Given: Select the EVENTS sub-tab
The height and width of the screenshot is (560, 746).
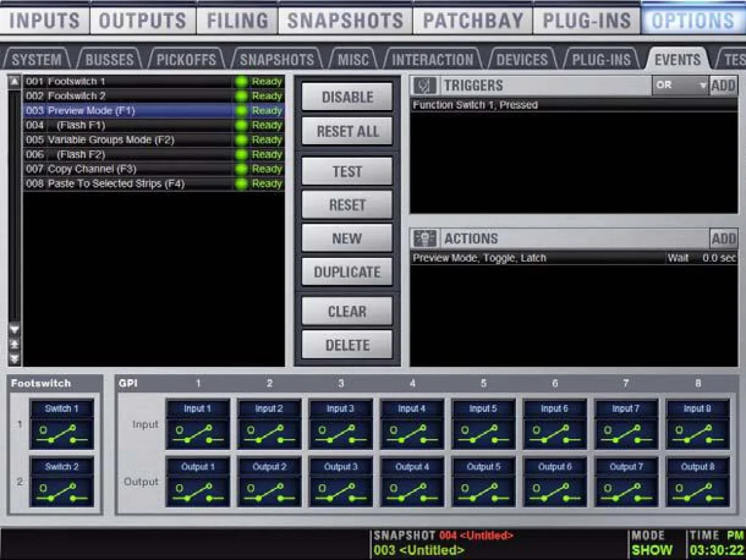Looking at the screenshot, I should 678,60.
